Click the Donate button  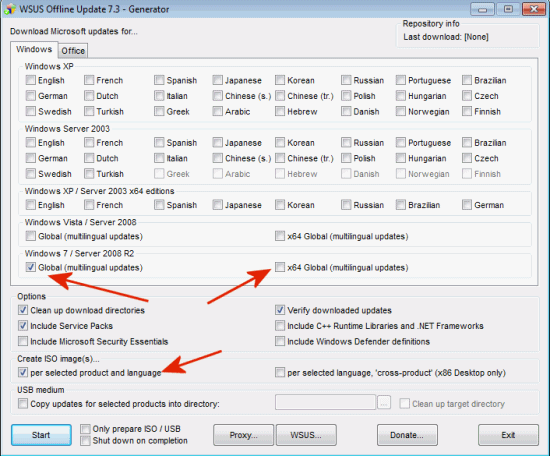point(407,435)
